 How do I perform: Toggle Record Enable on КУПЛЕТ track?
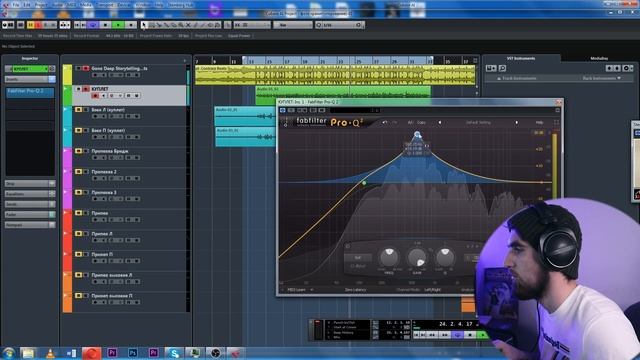[95, 96]
